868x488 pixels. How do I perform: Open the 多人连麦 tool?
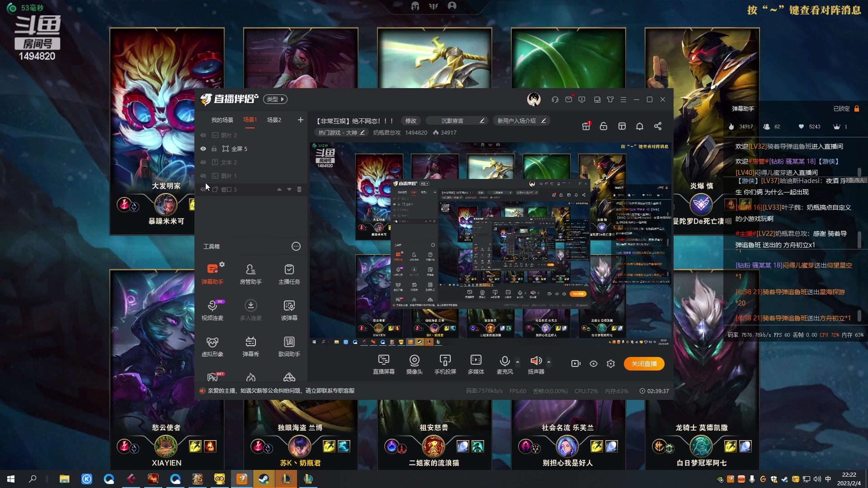[250, 310]
